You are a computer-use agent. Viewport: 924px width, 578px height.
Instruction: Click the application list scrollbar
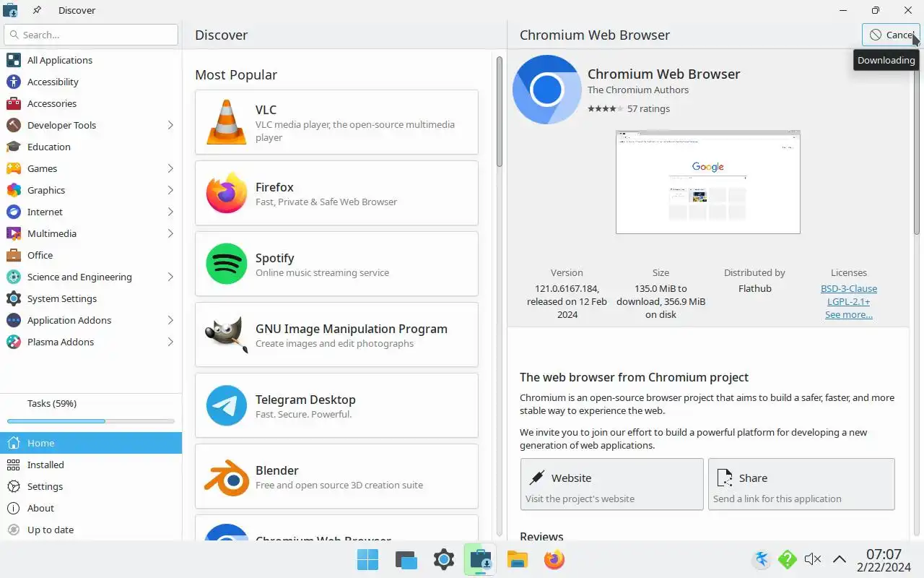(x=499, y=112)
